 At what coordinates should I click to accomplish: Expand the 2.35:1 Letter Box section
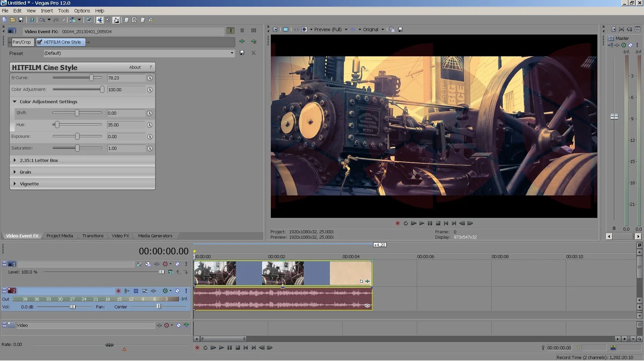click(14, 160)
